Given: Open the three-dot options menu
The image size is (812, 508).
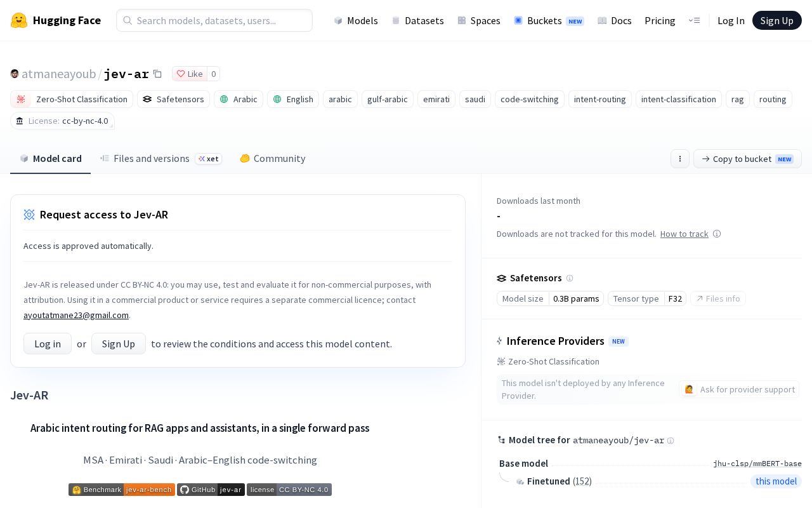Looking at the screenshot, I should [x=680, y=159].
